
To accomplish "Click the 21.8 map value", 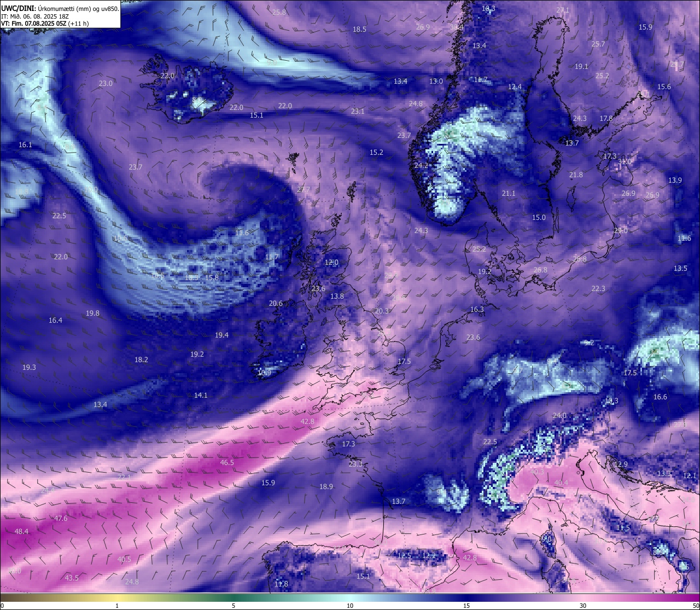I will pyautogui.click(x=576, y=175).
